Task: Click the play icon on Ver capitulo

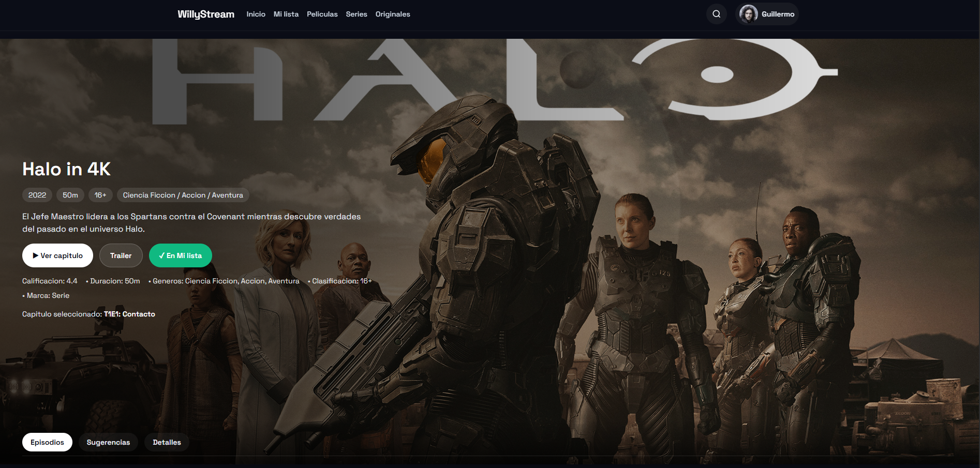Action: 36,255
